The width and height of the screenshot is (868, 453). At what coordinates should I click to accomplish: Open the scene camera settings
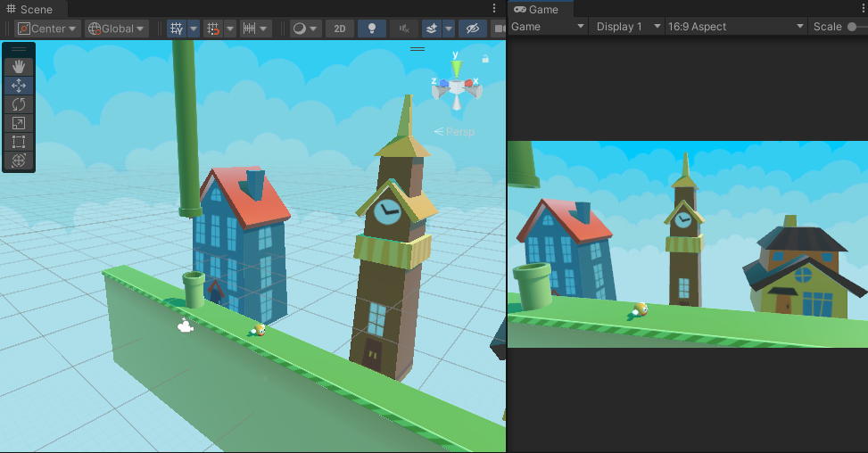click(499, 29)
